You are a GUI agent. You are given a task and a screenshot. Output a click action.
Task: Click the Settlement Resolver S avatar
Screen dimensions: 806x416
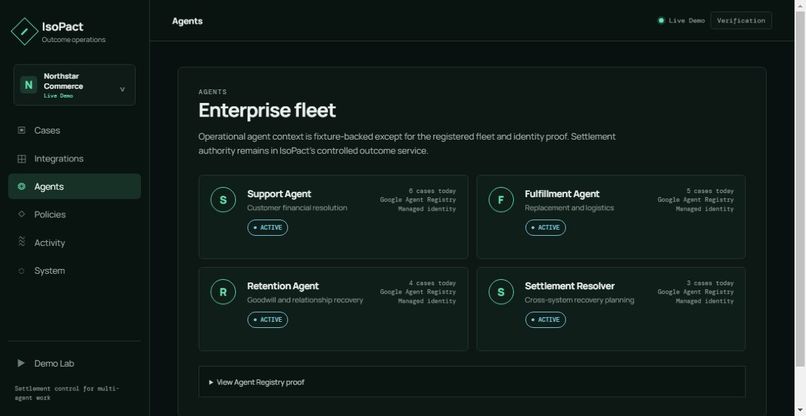click(x=501, y=292)
